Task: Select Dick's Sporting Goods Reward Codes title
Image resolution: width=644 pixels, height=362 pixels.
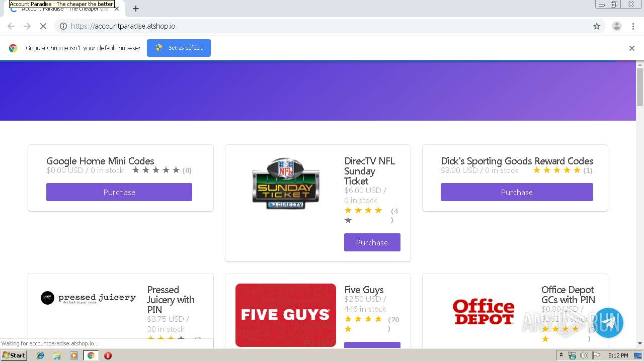Action: 517,161
